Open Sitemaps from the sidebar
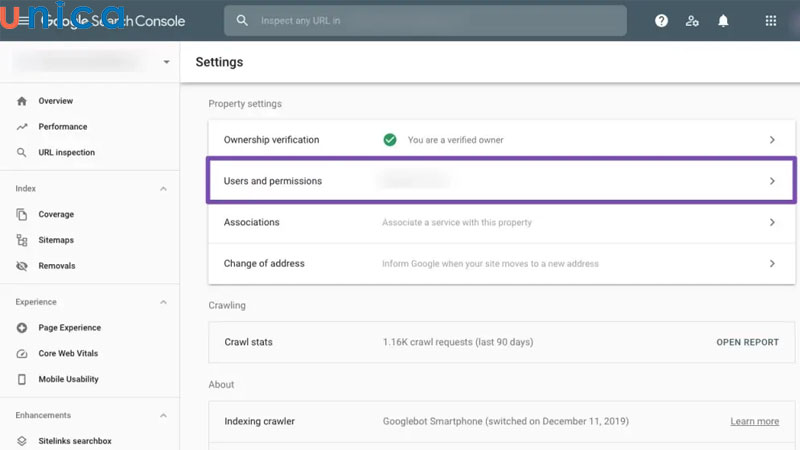This screenshot has width=800, height=450. pos(56,240)
